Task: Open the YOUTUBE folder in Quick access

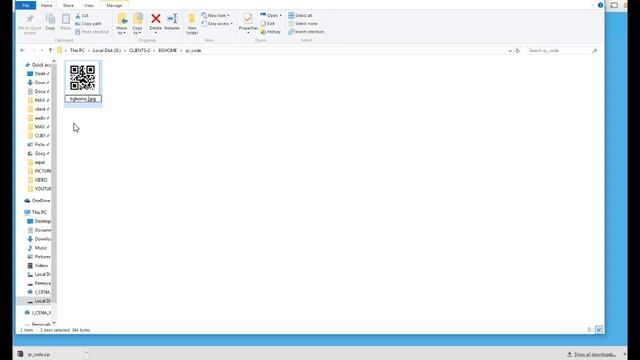Action: (39, 189)
